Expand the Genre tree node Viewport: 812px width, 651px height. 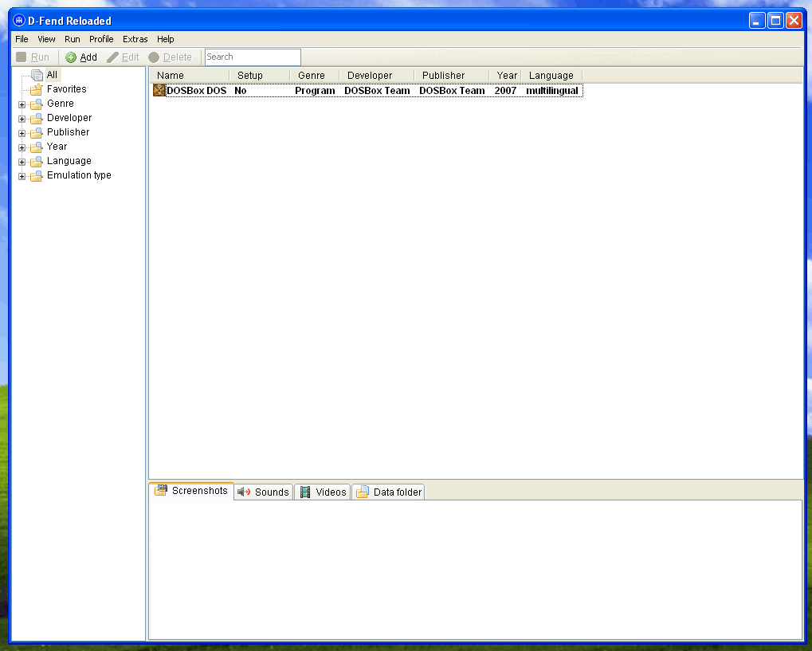(22, 104)
